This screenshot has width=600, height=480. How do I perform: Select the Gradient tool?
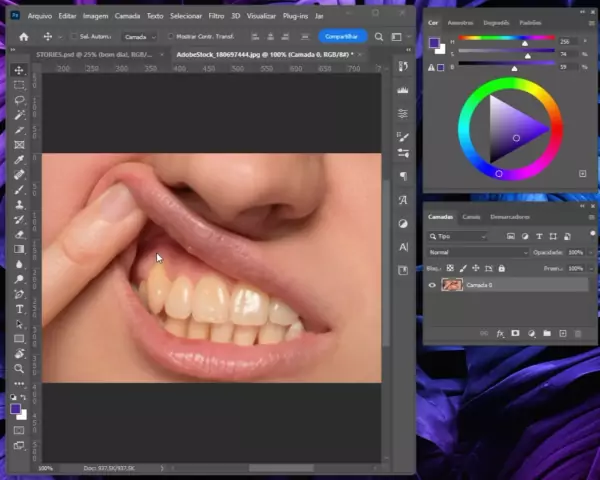pyautogui.click(x=19, y=249)
